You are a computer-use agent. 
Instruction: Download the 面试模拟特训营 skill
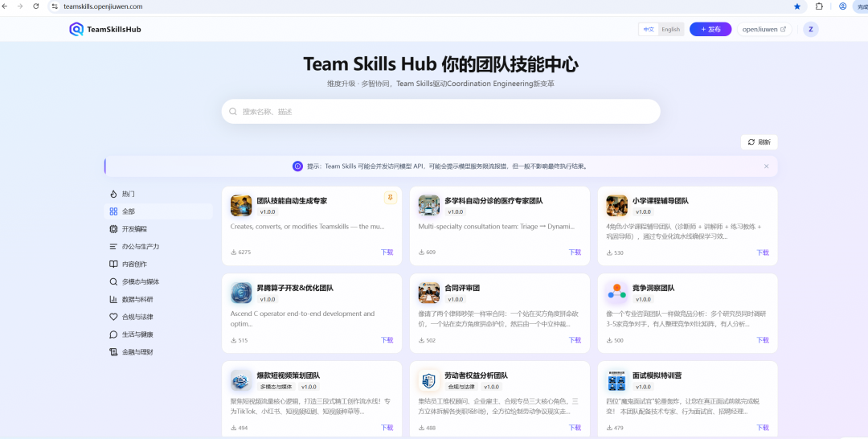763,428
